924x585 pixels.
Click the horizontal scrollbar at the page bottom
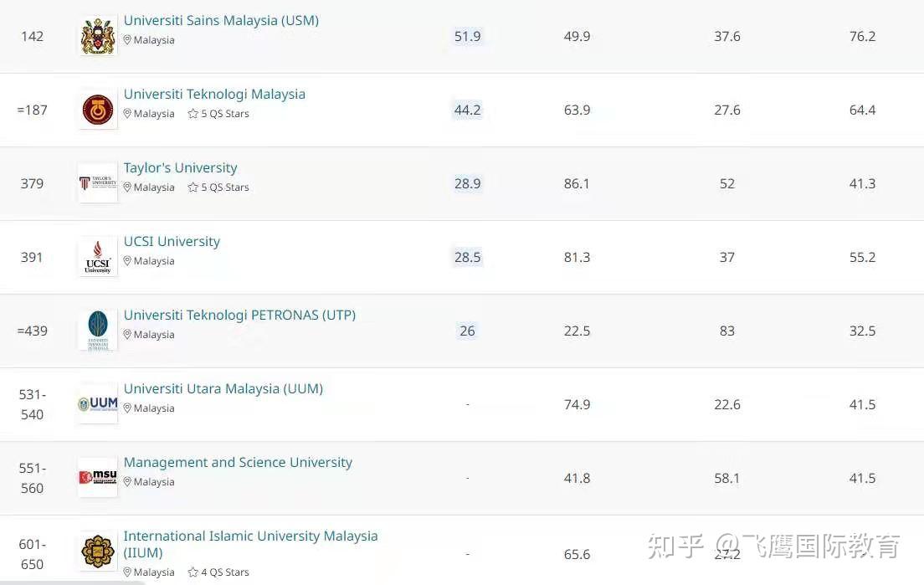click(x=72, y=582)
